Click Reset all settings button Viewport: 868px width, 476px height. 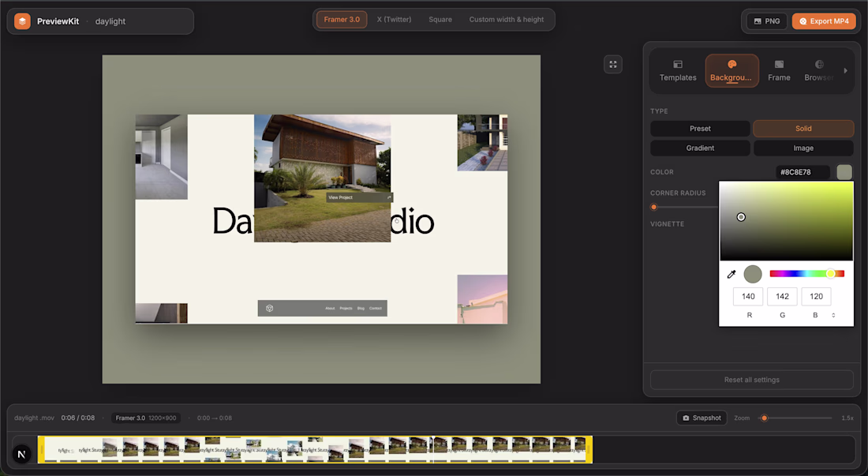click(752, 380)
